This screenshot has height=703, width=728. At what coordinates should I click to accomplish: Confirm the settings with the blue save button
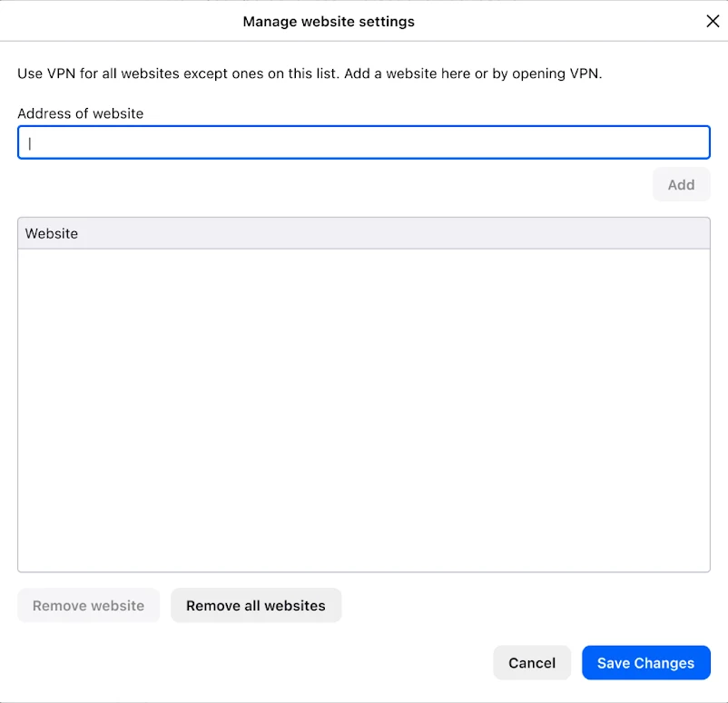(645, 662)
